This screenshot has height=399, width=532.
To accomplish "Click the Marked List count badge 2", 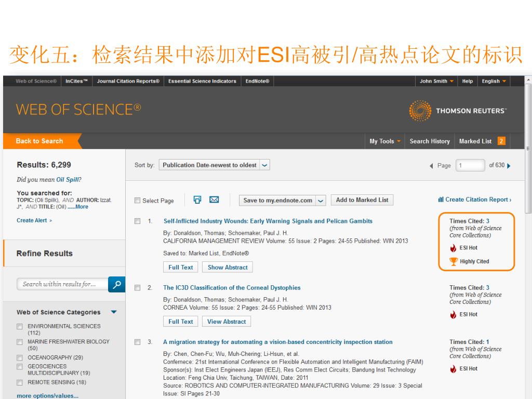I will (x=501, y=141).
